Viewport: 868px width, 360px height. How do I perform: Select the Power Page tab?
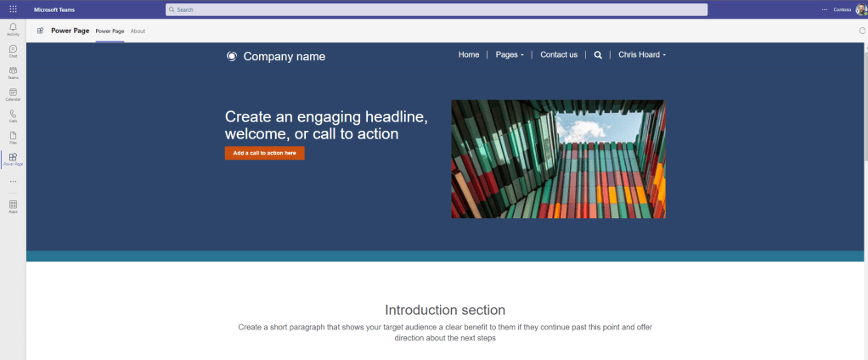point(110,31)
